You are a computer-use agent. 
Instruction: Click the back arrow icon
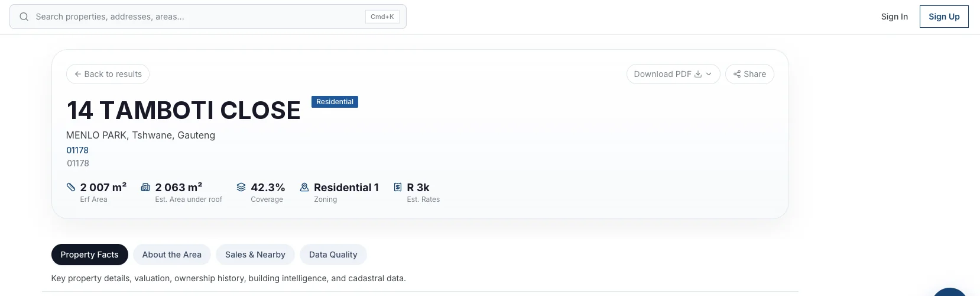(x=78, y=74)
